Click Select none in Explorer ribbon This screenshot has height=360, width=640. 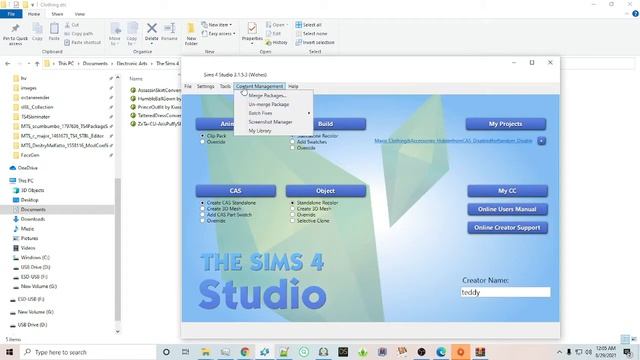click(311, 33)
